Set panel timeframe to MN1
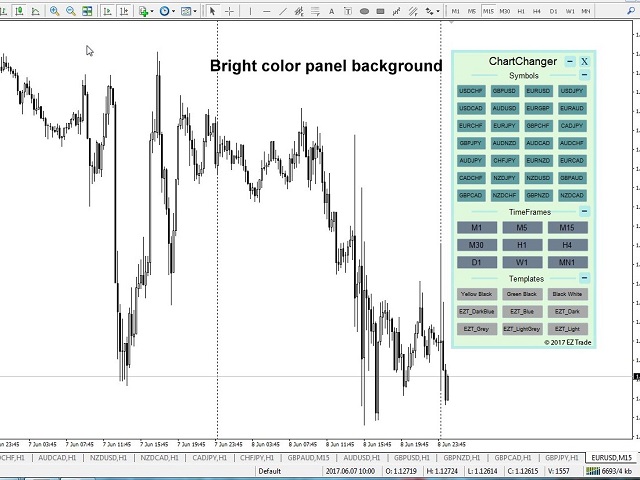 coord(567,262)
